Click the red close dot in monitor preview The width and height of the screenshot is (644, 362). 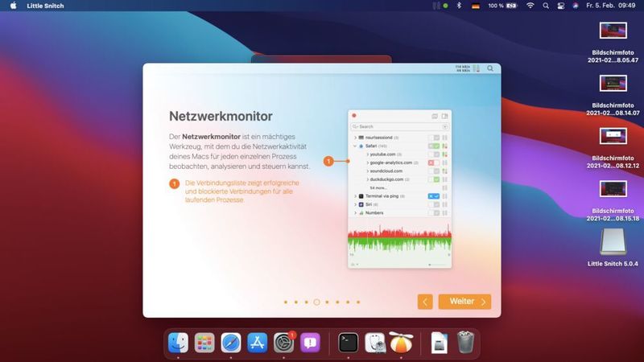coord(354,116)
